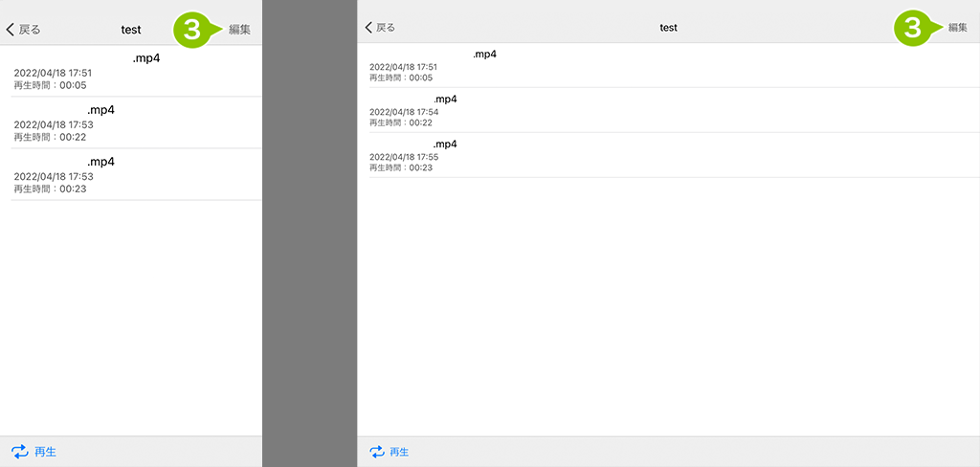
Task: Tap the repeat icon in left panel footer
Action: tap(19, 452)
